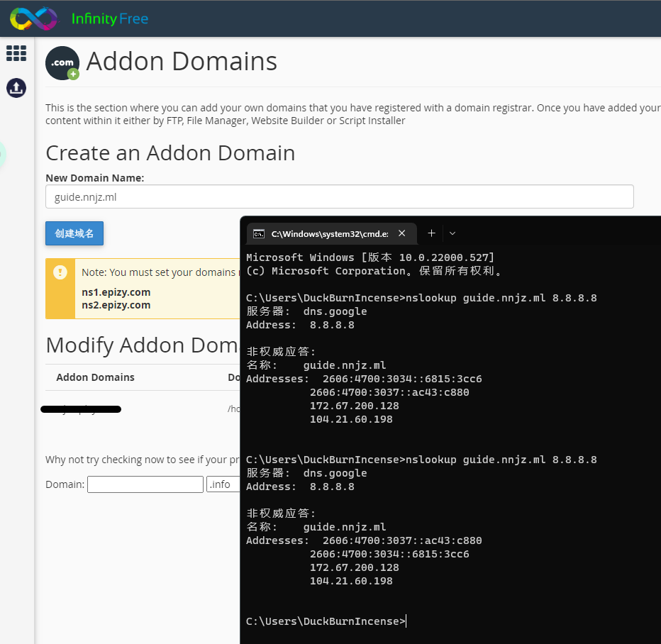Viewport: 661px width, 644px height.
Task: Click the ns2.epizy.com nameserver text
Action: [x=116, y=305]
